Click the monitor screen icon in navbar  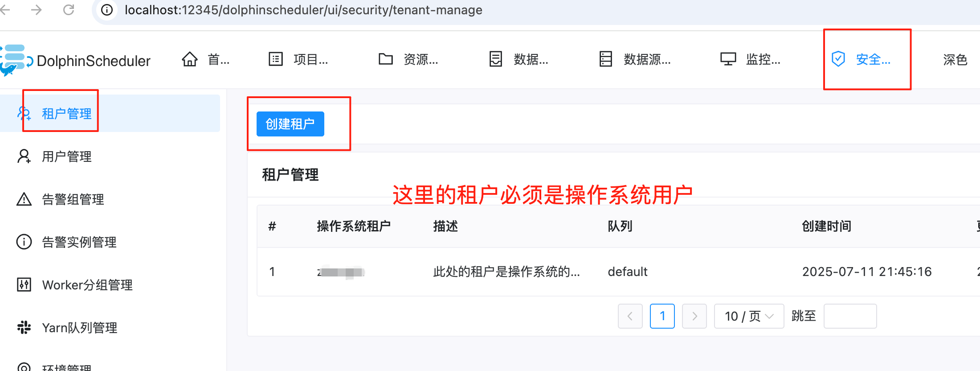point(728,59)
